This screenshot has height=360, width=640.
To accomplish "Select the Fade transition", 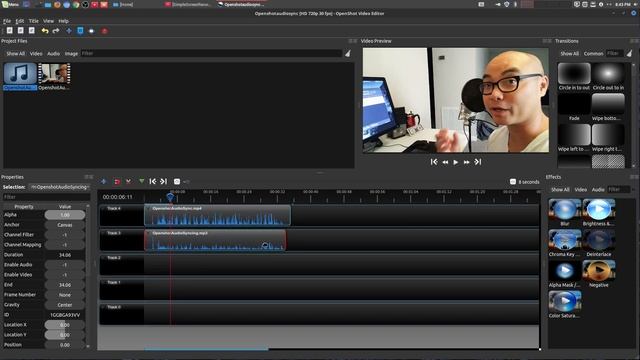I will (574, 107).
